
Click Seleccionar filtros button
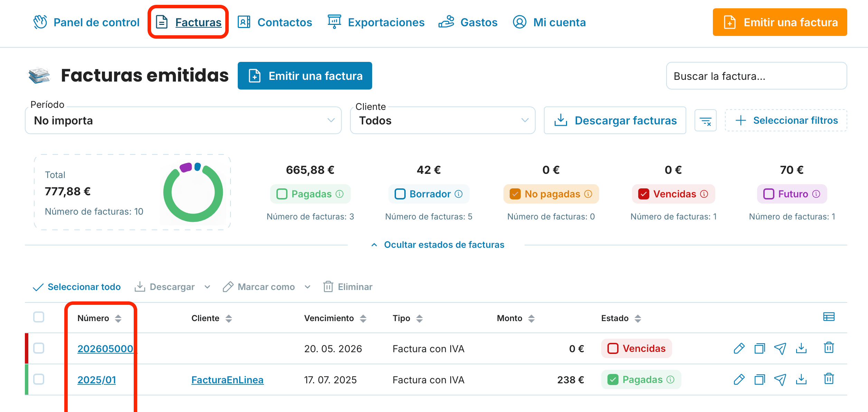[786, 120]
